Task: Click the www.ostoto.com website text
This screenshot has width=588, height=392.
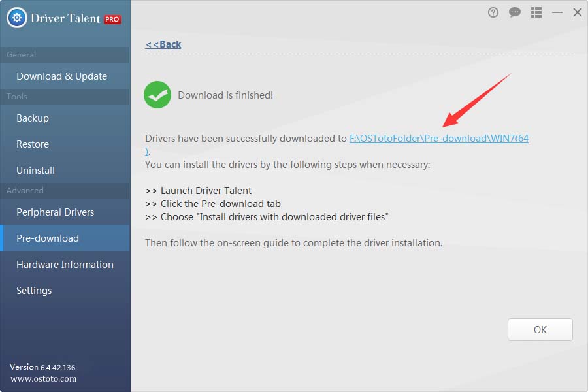Action: [x=44, y=378]
